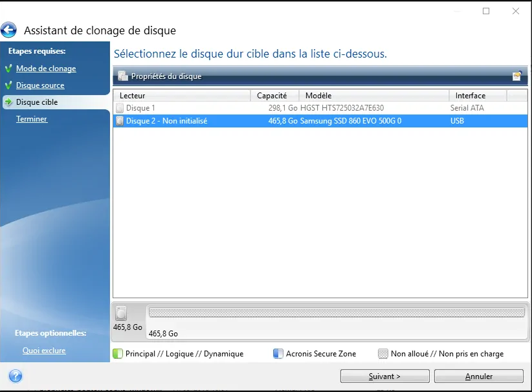This screenshot has height=392, width=532.
Task: Click the blue back arrow icon
Action: pyautogui.click(x=8, y=30)
